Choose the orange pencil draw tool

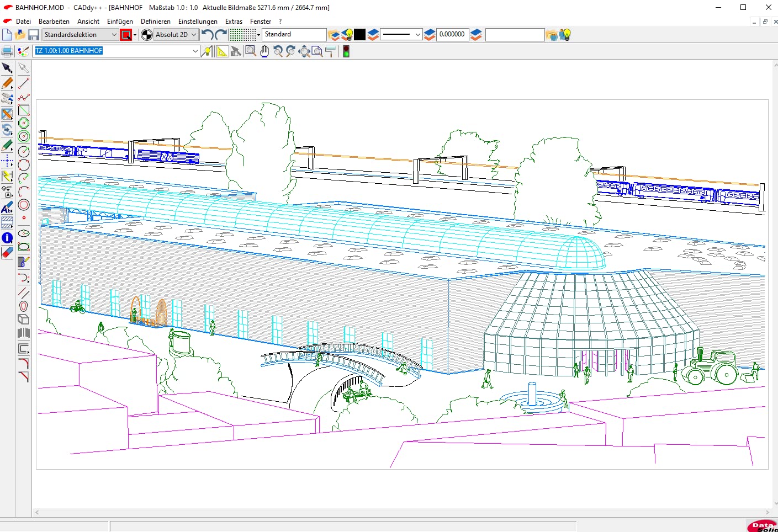click(x=7, y=83)
